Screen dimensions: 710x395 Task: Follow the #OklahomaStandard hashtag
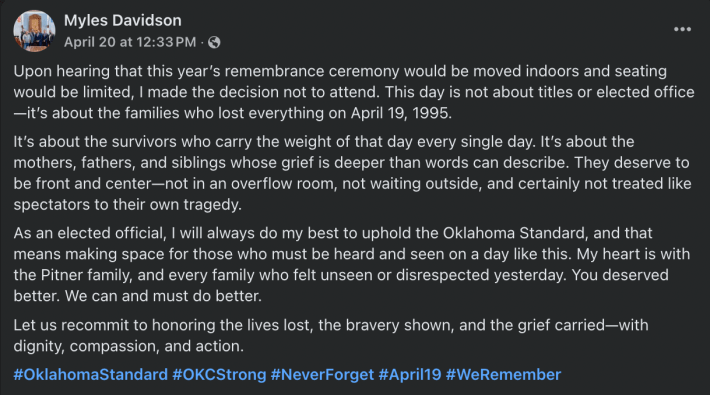pos(91,375)
